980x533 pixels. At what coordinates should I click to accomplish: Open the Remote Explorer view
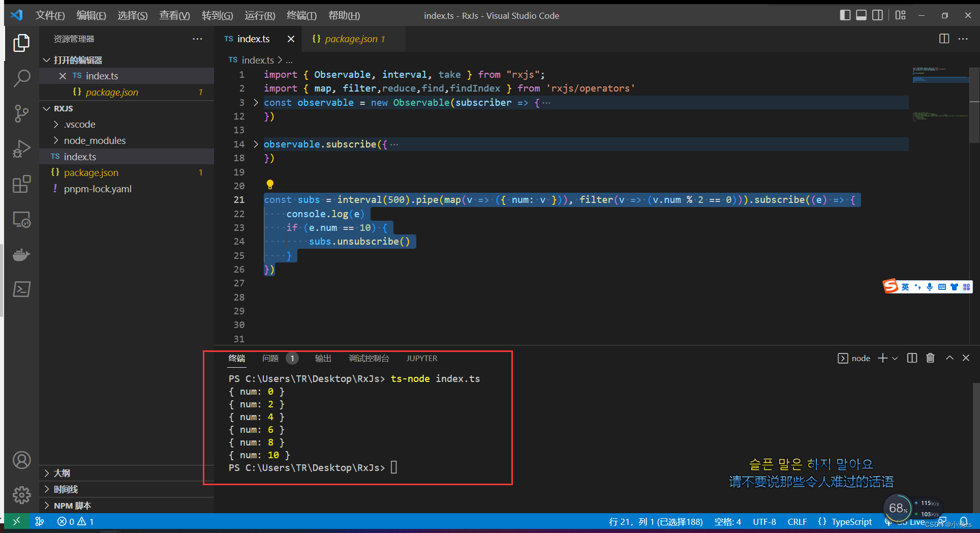(x=21, y=220)
